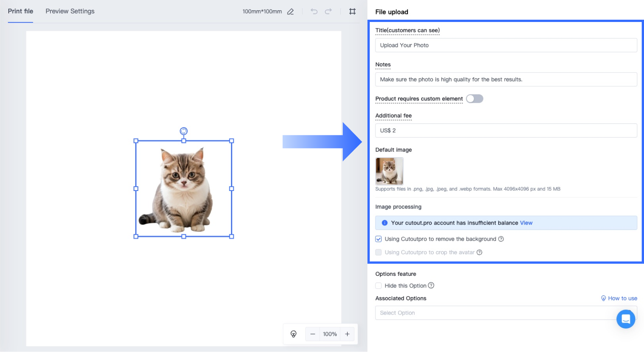
Task: Click the crop frame icon in toolbar
Action: pos(352,11)
